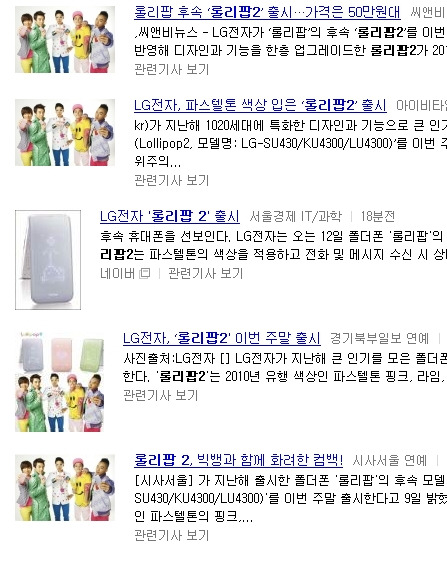
Task: Open headline '롤리팝 후속 롤리팝2 출시…가격은 50만원대'
Action: [267, 12]
